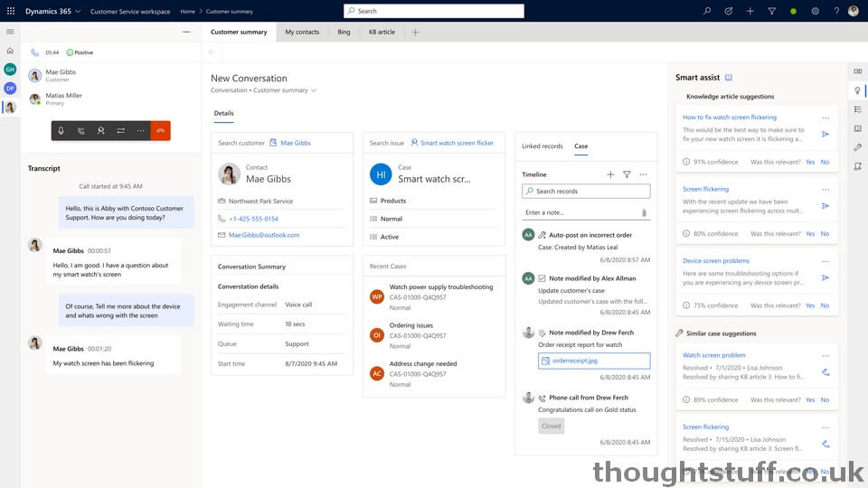868x488 pixels.
Task: Open the task flow target icon
Action: tap(729, 11)
